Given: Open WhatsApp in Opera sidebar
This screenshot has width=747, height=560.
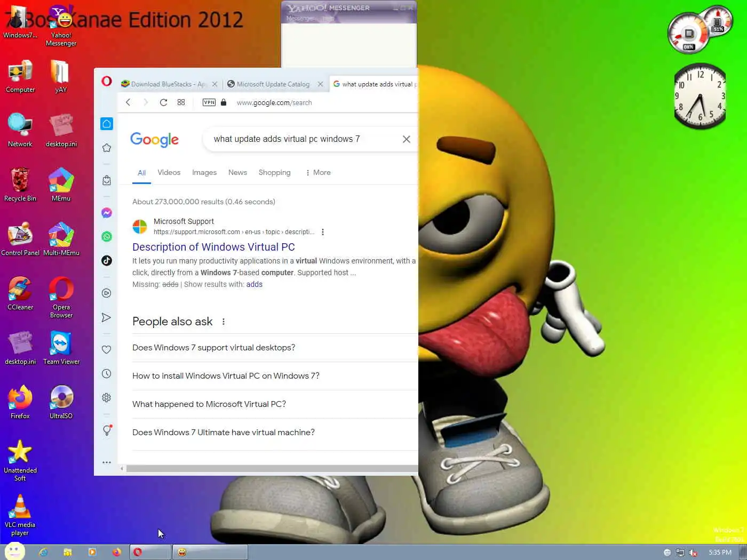Looking at the screenshot, I should point(107,236).
